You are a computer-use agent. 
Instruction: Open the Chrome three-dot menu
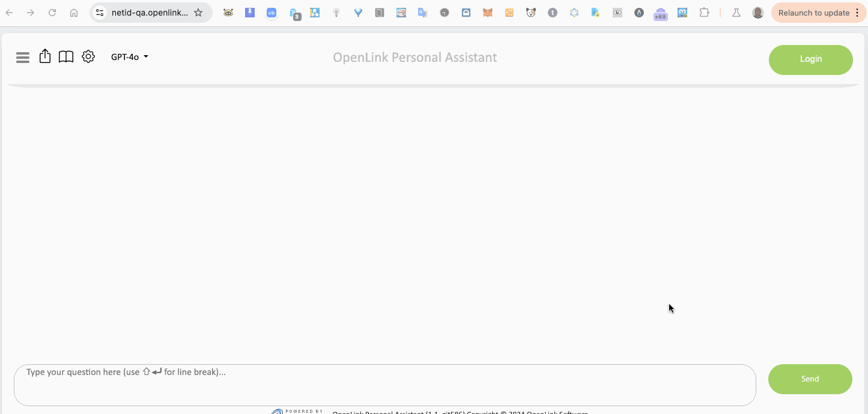[857, 13]
